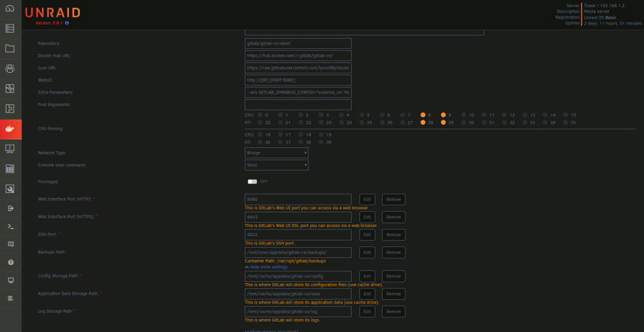Screen dimensions: 644x332
Task: Remove the SSH Port setting
Action: tap(393, 235)
